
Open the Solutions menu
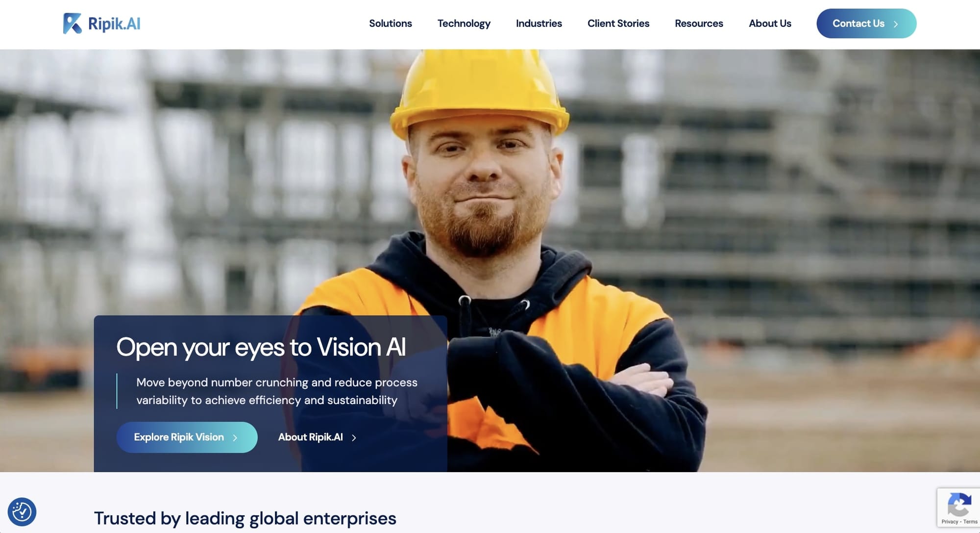(x=391, y=24)
